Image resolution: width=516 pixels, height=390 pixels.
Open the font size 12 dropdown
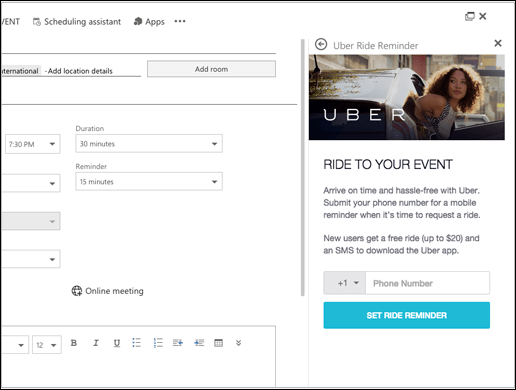pos(47,345)
